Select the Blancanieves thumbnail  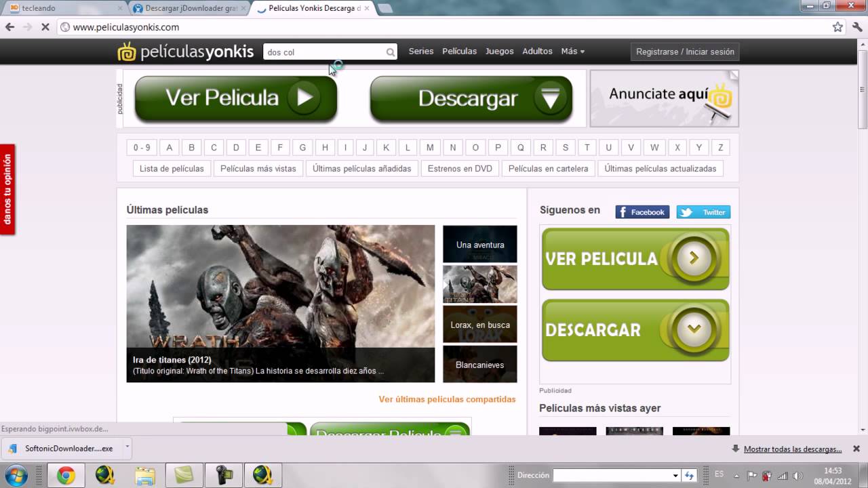480,364
